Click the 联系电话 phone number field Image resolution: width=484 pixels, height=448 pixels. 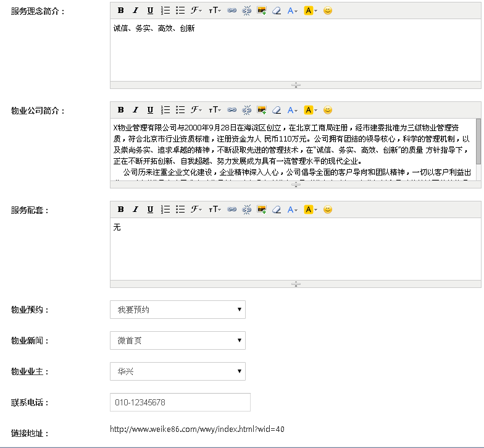click(180, 402)
